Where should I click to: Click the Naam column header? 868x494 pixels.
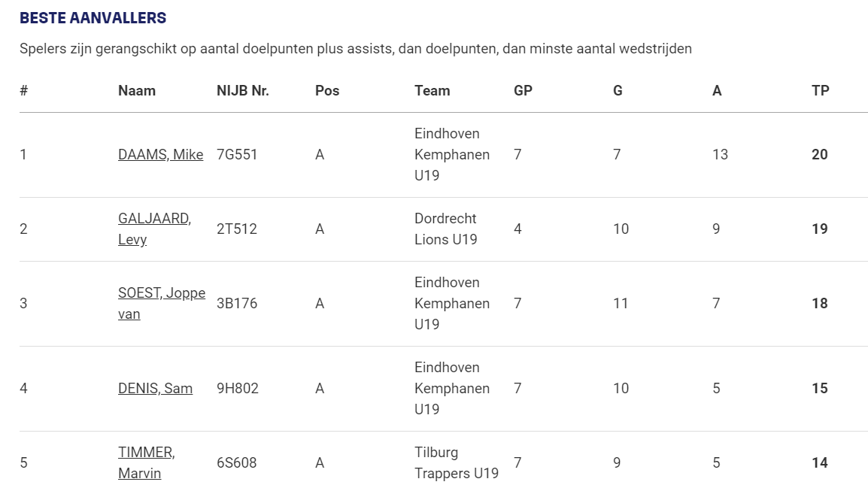pos(137,91)
